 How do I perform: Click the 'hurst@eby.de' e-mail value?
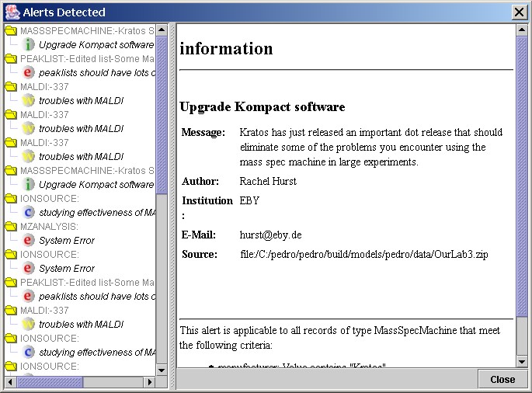[x=270, y=235]
